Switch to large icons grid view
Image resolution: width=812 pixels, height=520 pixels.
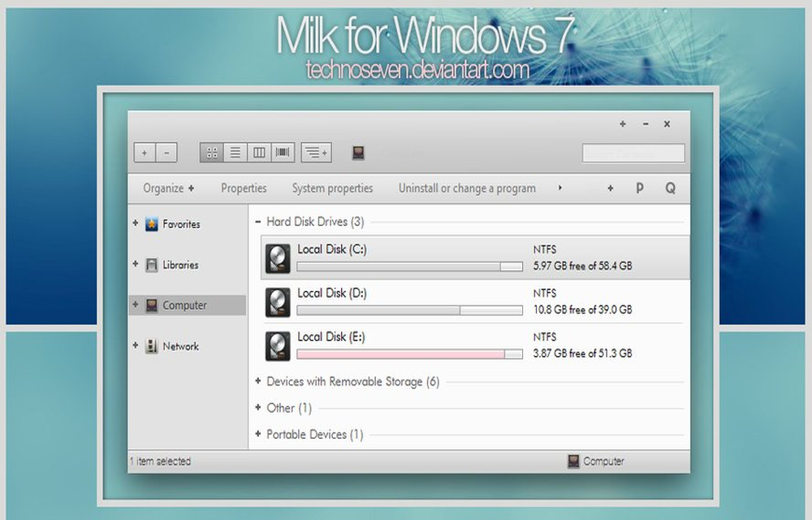[x=212, y=152]
